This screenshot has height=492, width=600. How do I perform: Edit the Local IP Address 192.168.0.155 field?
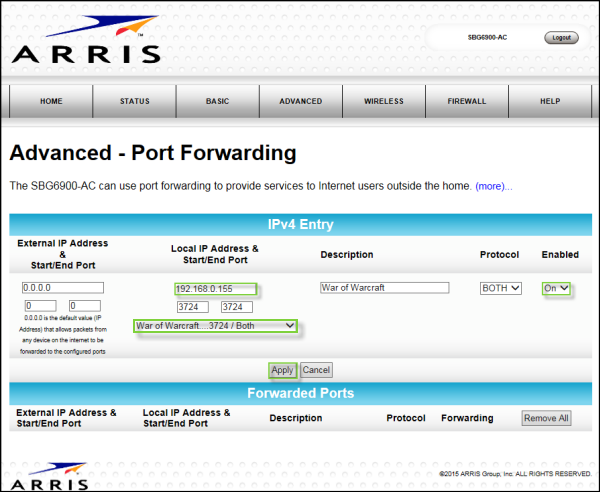coord(214,289)
